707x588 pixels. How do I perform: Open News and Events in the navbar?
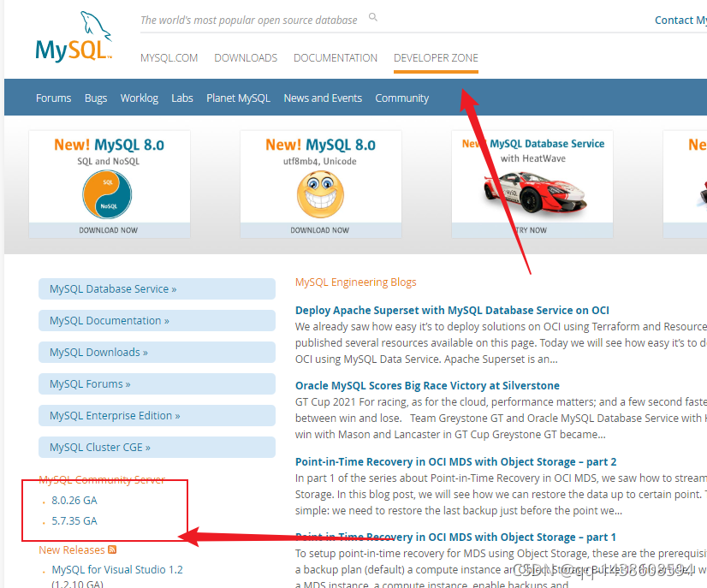pos(323,98)
